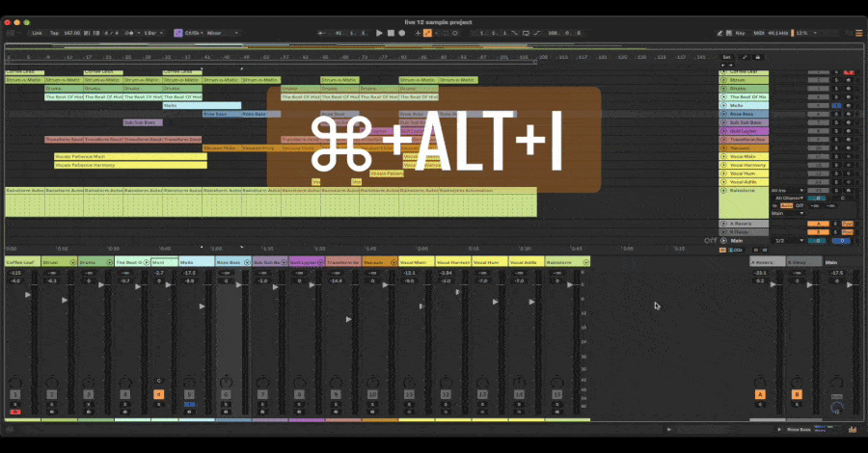Click the Main track play icon
This screenshot has height=453, width=868.
pos(724,240)
